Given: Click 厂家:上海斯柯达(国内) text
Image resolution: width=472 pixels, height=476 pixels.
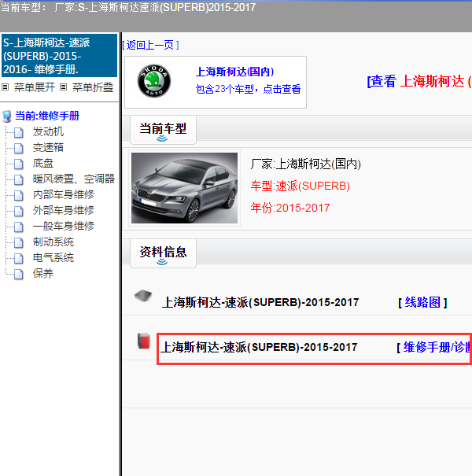Looking at the screenshot, I should [306, 164].
